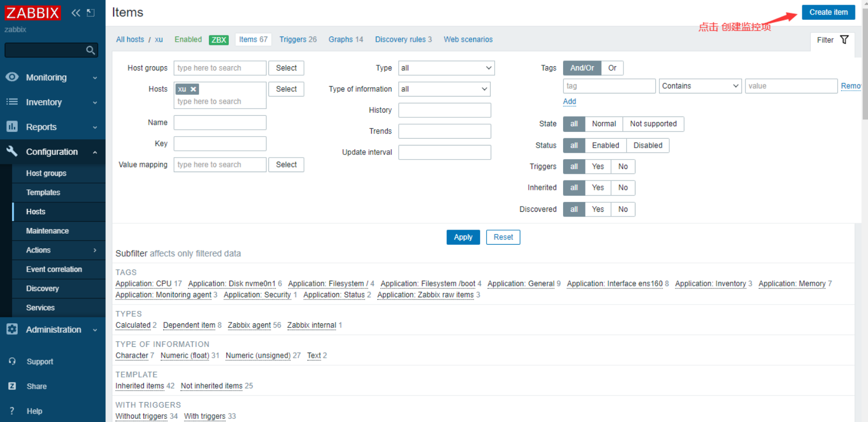Click the Monitoring eye icon

pos(12,77)
